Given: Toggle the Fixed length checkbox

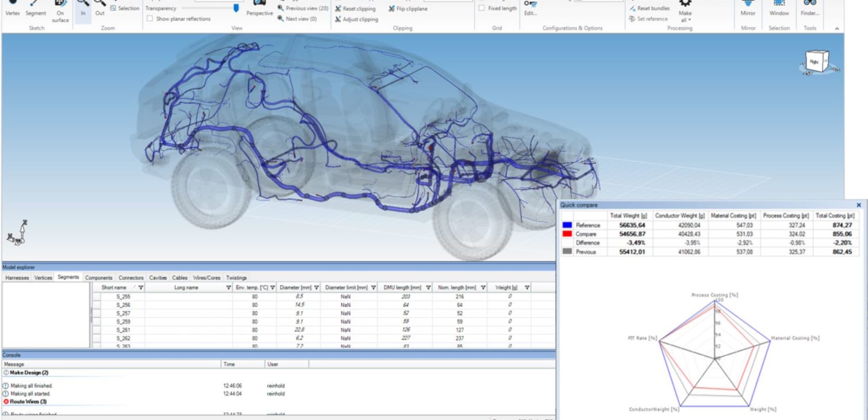Looking at the screenshot, I should 482,9.
